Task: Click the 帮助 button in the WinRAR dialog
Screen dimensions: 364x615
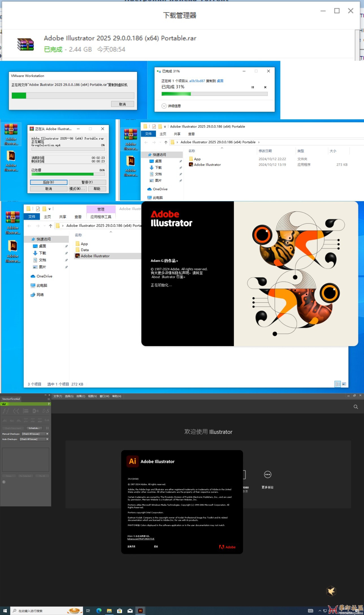Action: 97,189
